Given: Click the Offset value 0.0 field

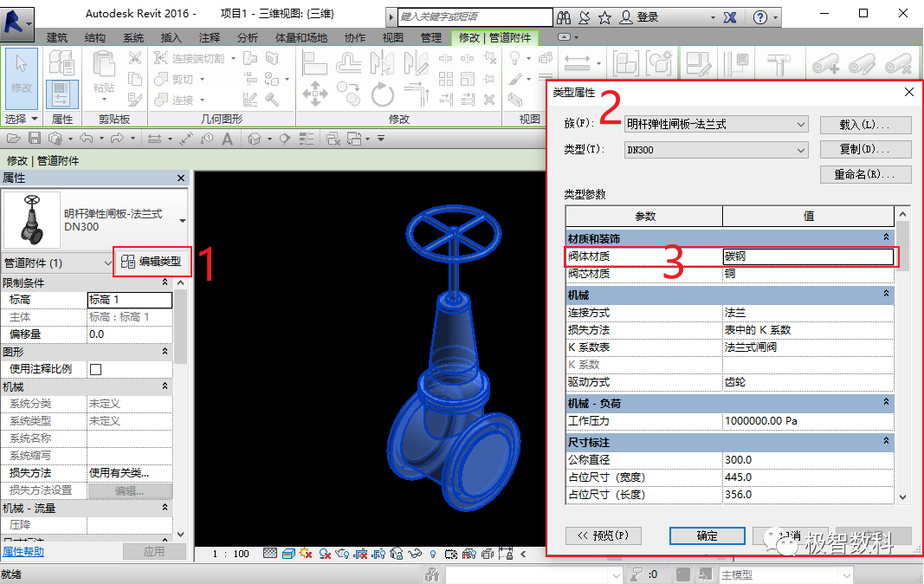Looking at the screenshot, I should click(130, 334).
